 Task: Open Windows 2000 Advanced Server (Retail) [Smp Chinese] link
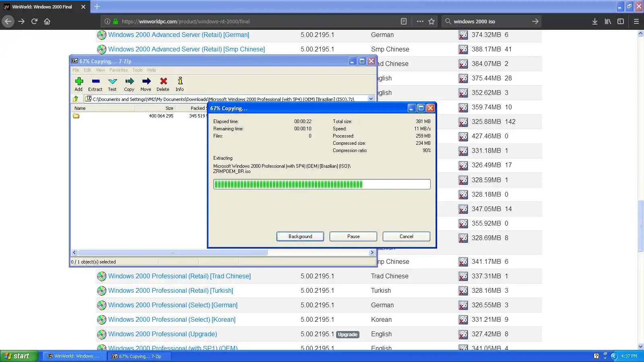(x=186, y=49)
